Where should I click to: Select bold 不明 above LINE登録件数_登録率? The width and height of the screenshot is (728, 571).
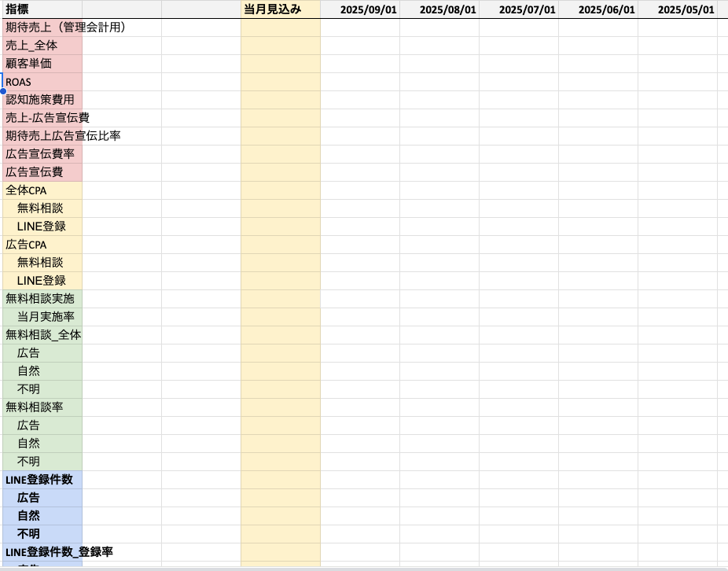click(42, 535)
